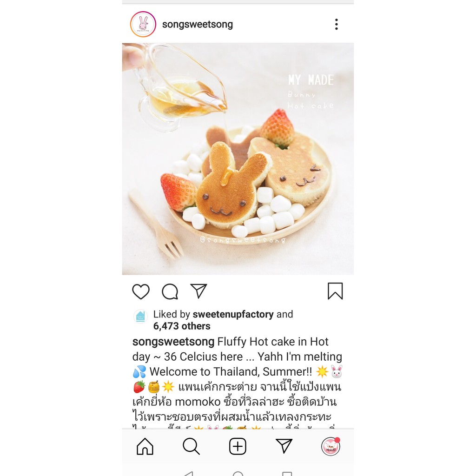
Task: Like the post with heart icon
Action: (141, 291)
